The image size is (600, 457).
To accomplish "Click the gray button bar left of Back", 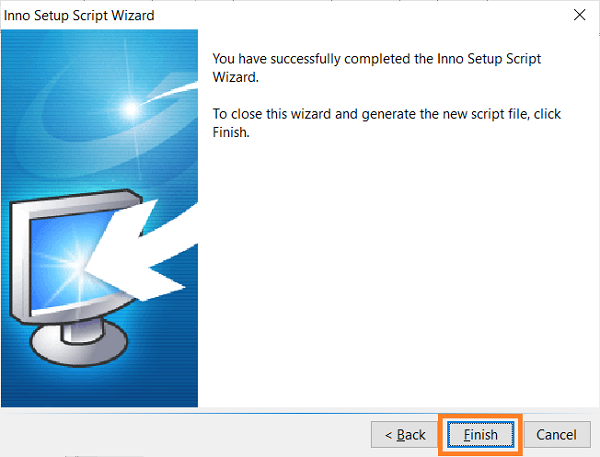I will pyautogui.click(x=184, y=436).
